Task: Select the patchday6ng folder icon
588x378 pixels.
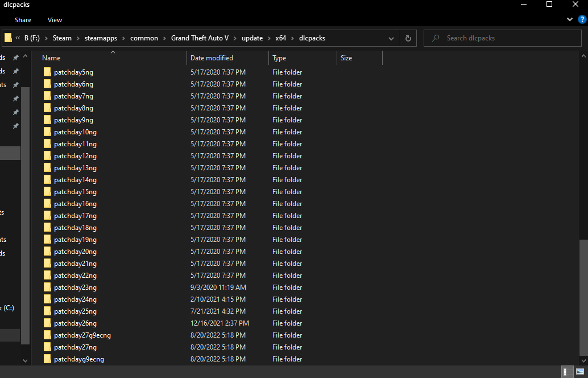Action: 47,84
